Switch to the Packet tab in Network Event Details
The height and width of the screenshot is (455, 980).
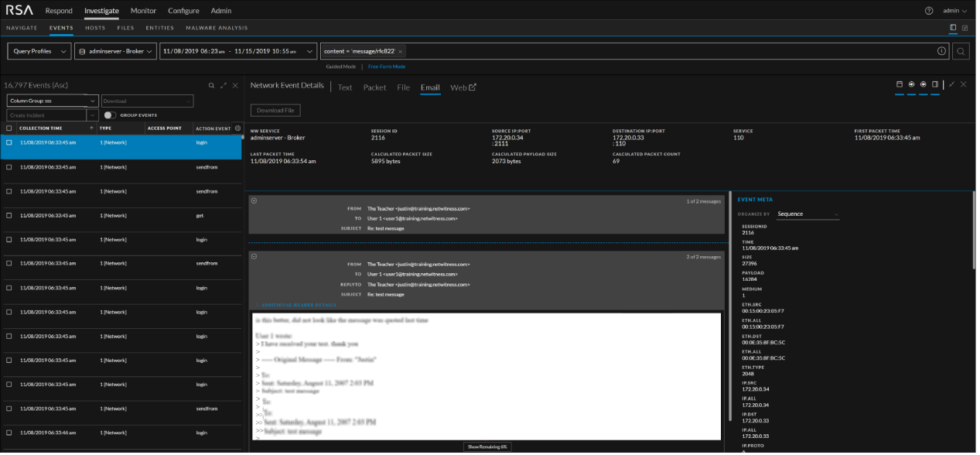(374, 87)
